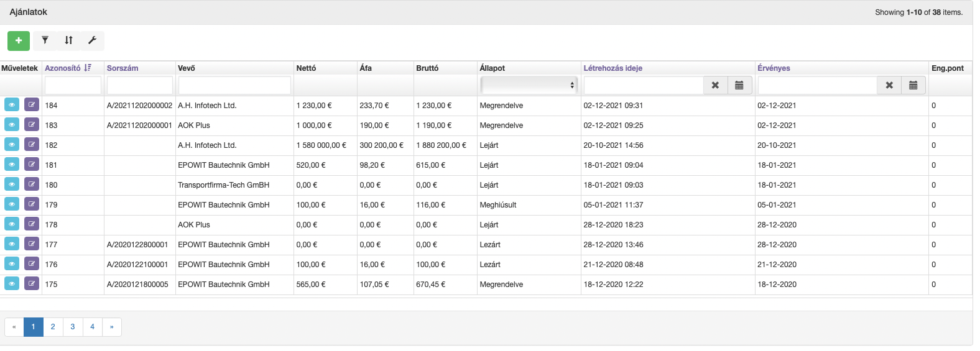980x351 pixels.
Task: Click serial number A/2020122800001
Action: [x=137, y=245]
